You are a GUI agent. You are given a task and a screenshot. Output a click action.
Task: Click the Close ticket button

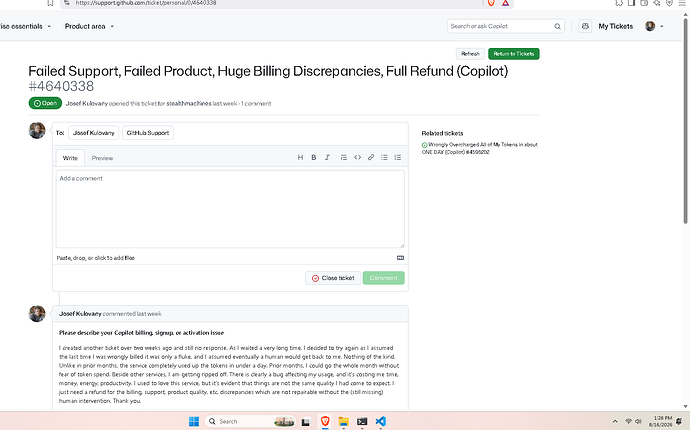pyautogui.click(x=333, y=278)
